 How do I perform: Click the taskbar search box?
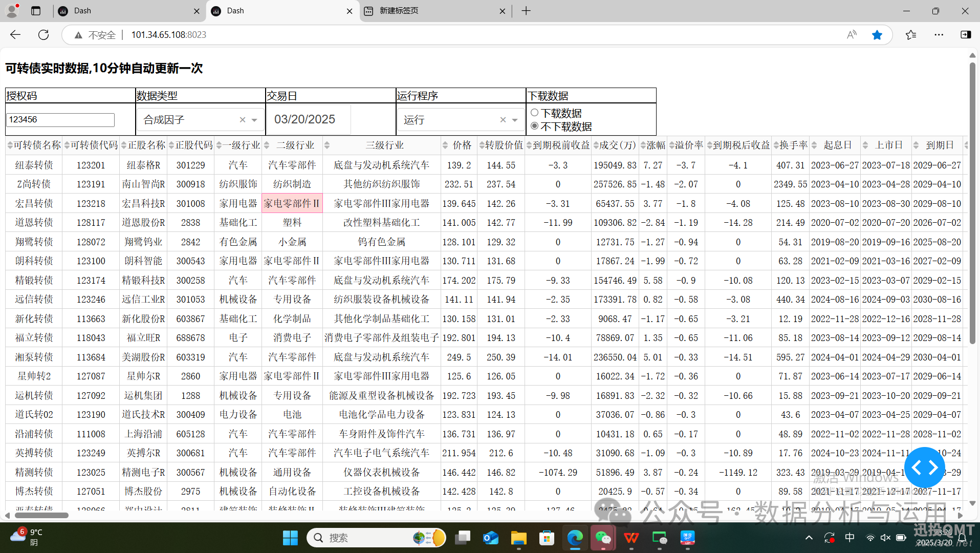tap(376, 538)
